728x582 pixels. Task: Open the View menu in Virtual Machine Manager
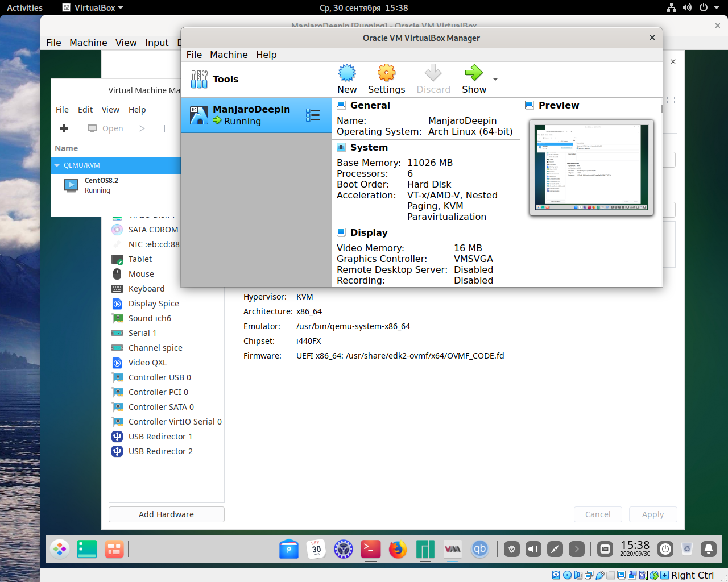(x=110, y=110)
